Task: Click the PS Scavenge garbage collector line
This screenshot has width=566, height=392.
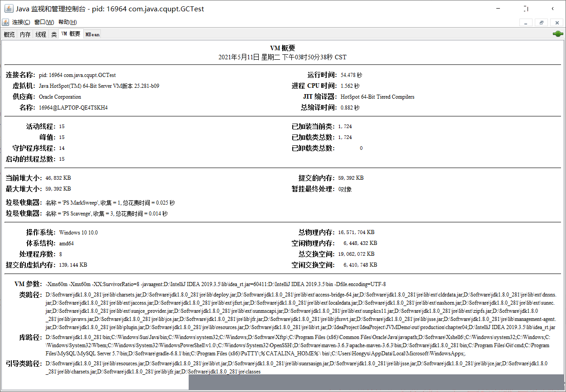Action: pyautogui.click(x=107, y=214)
